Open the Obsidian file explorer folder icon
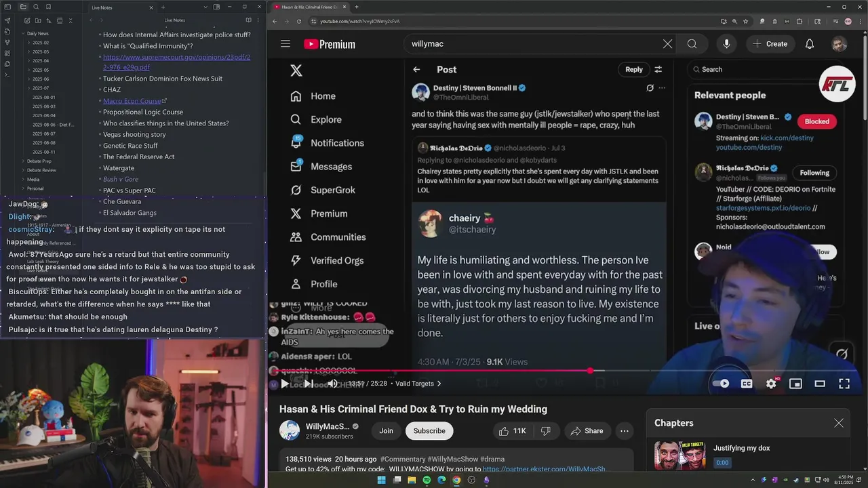This screenshot has width=868, height=488. tap(23, 7)
